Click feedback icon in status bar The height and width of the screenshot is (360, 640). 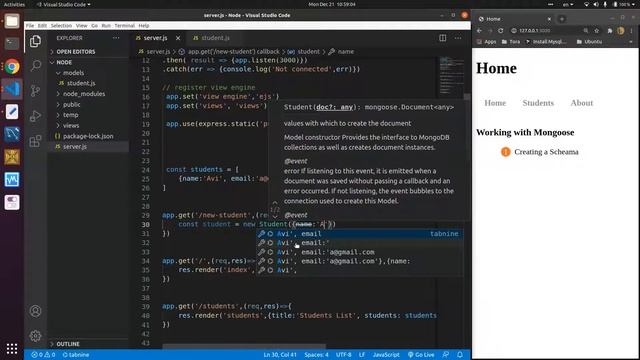446,355
